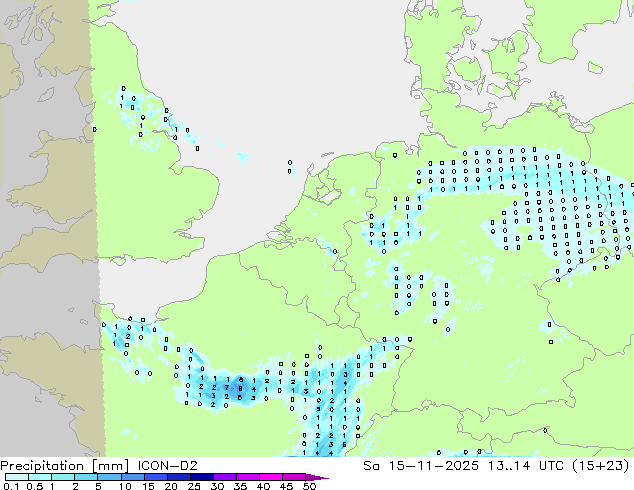The height and width of the screenshot is (490, 634).
Task: Click the above-50 mm arrow tip swatch
Action: 317,477
